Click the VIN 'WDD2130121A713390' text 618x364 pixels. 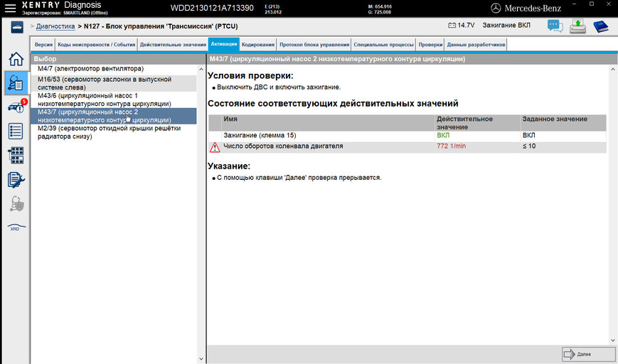coord(212,8)
